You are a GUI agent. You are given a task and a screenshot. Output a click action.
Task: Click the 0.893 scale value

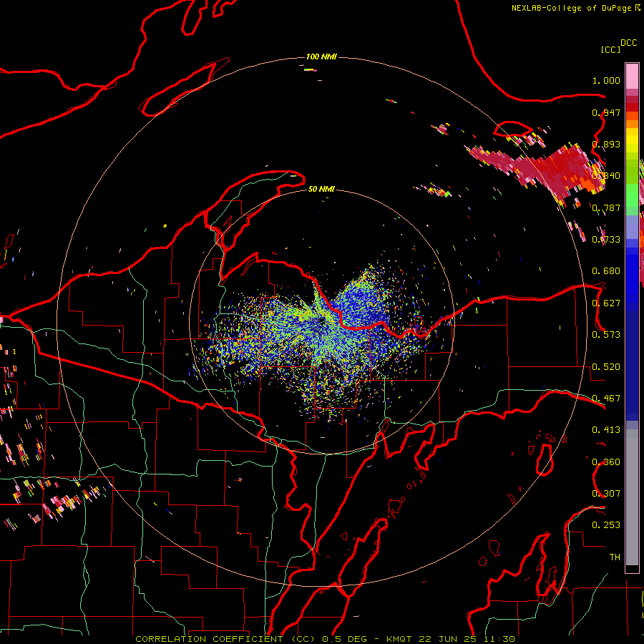pos(606,144)
